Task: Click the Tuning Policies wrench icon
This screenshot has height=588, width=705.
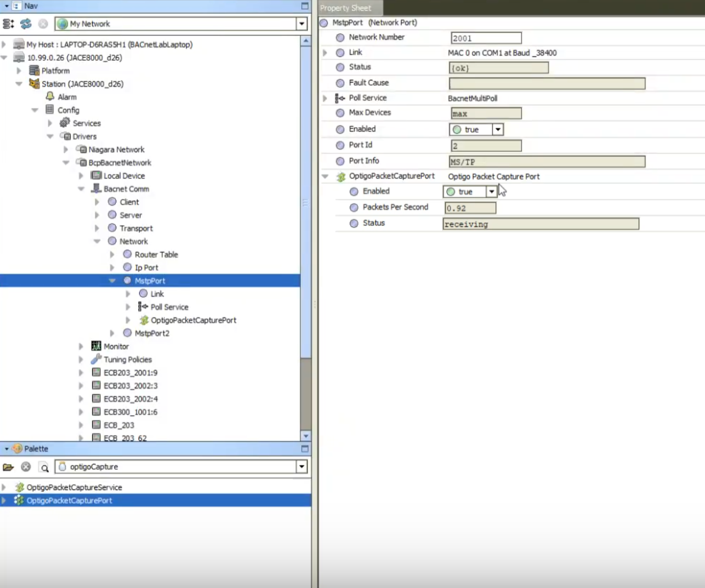Action: point(96,359)
